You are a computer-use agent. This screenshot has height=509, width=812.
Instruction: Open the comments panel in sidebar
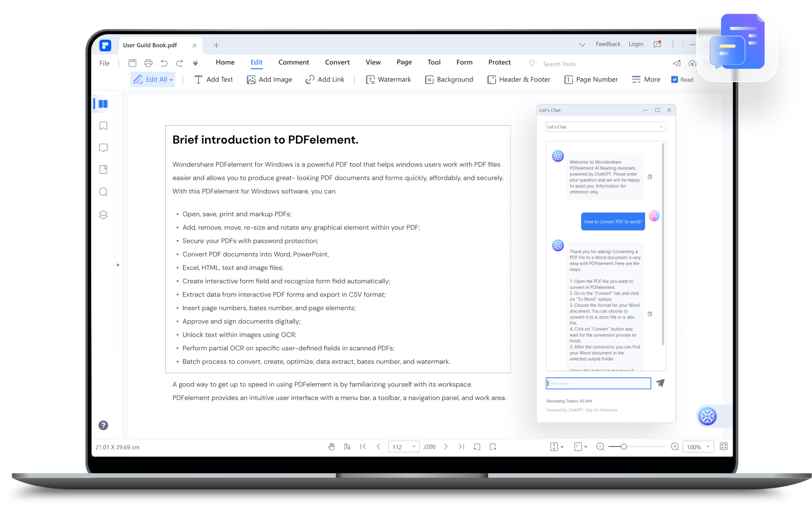click(103, 148)
